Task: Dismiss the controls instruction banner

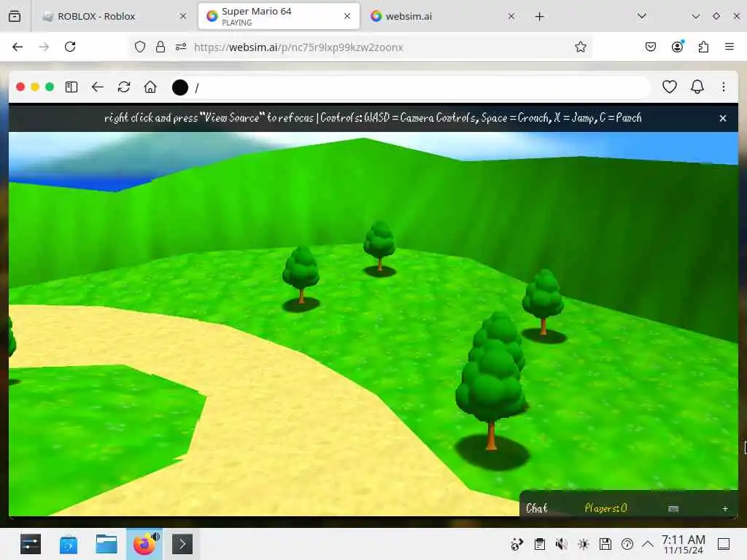Action: (x=723, y=118)
